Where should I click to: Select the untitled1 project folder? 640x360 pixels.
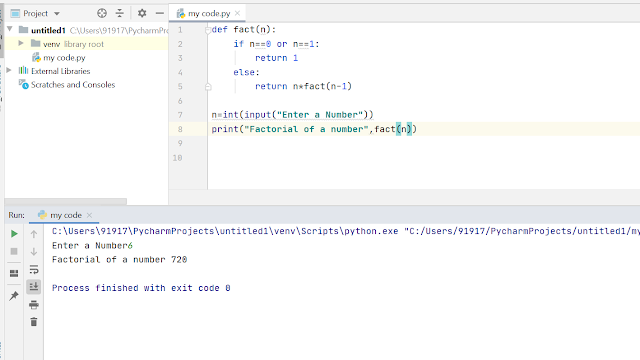(48, 30)
